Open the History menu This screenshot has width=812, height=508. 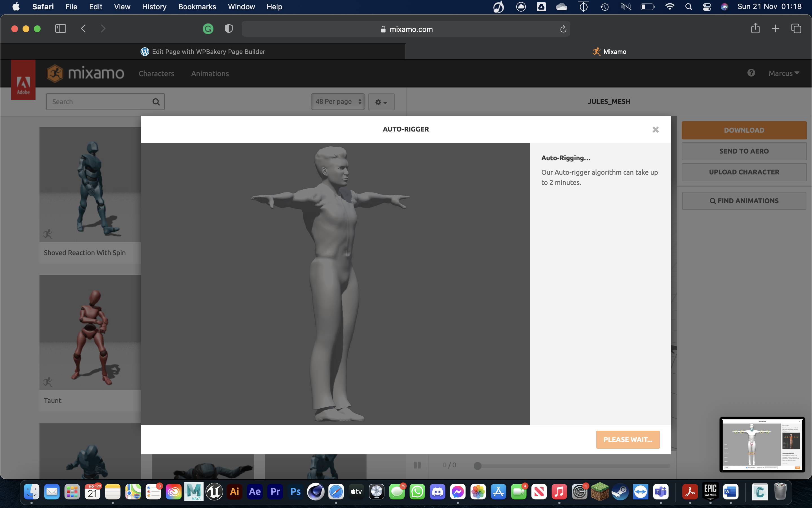click(x=154, y=7)
